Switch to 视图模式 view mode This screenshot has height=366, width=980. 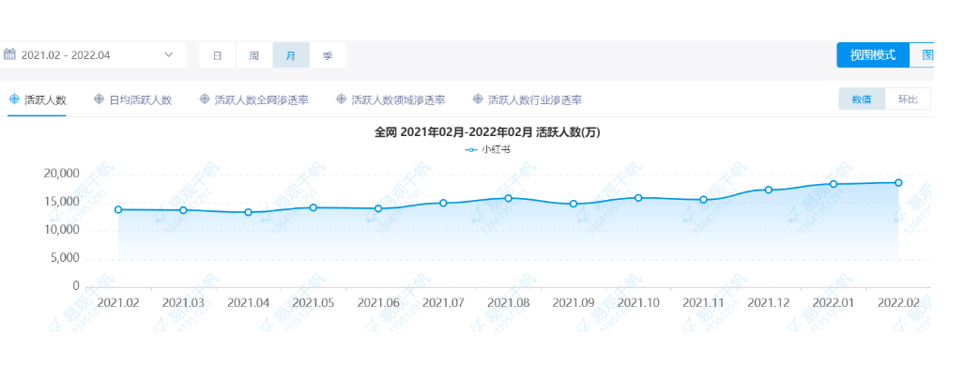[872, 55]
